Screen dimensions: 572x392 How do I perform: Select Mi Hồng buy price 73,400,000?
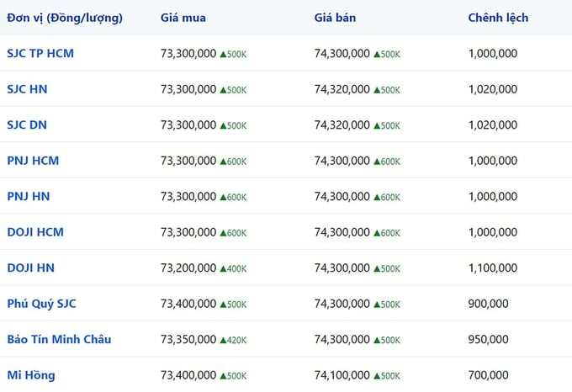coord(188,375)
